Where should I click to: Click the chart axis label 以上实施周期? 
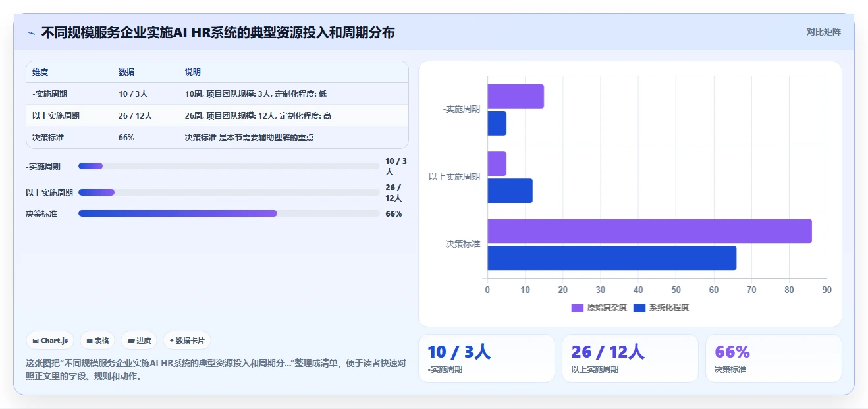(454, 177)
